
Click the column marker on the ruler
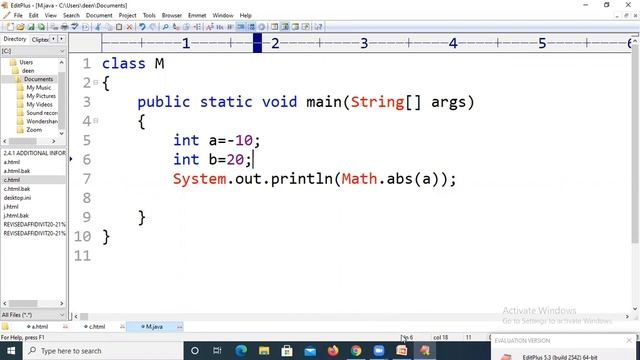point(257,43)
